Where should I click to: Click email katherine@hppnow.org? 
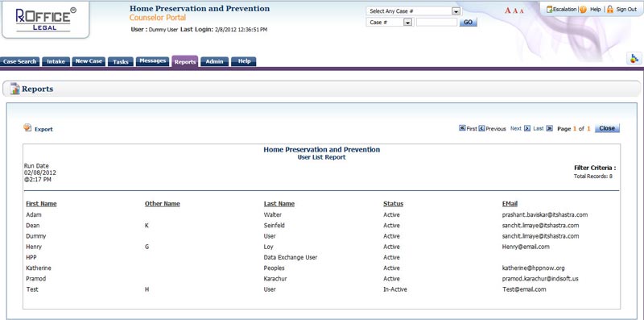[533, 268]
